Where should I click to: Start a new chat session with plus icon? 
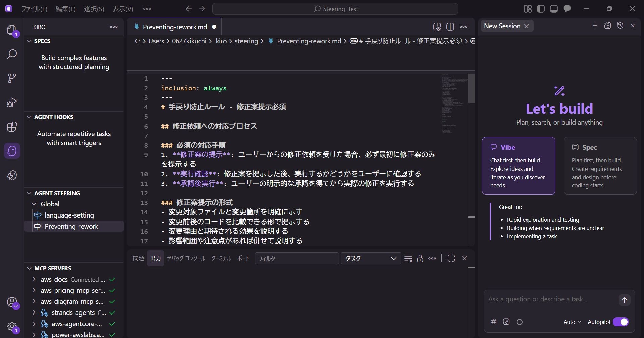click(595, 26)
